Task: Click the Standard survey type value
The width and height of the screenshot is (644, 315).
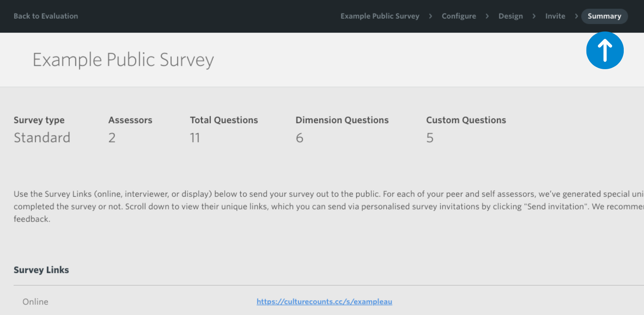Action: 42,138
